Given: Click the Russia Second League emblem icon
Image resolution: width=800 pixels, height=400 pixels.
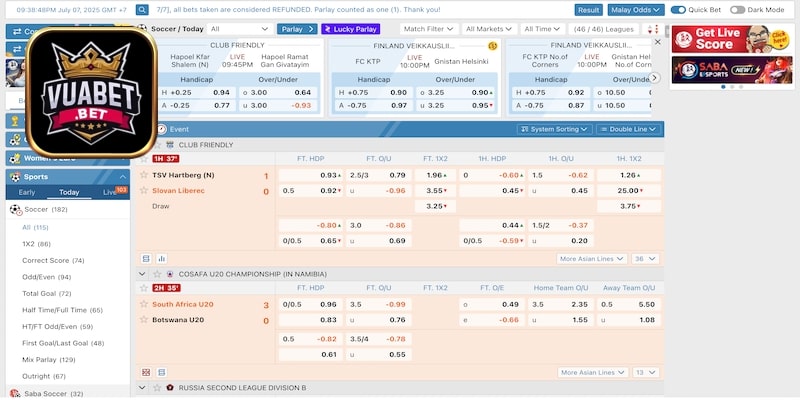Looking at the screenshot, I should 170,388.
